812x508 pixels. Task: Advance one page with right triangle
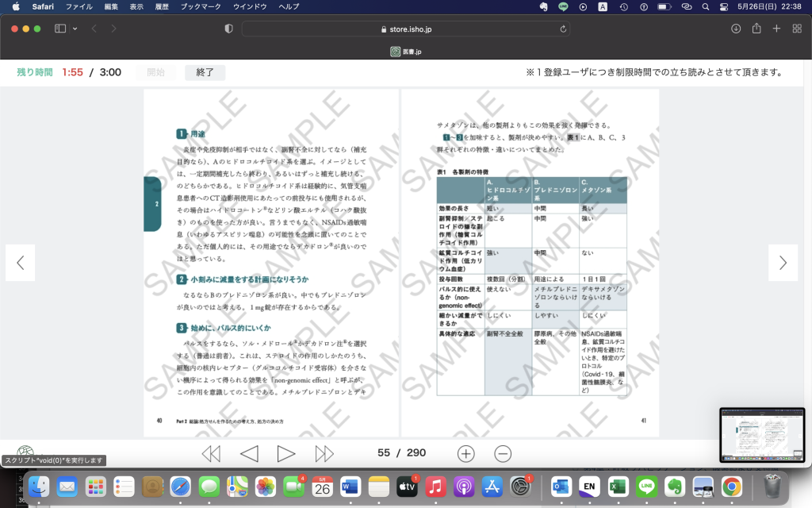(286, 453)
